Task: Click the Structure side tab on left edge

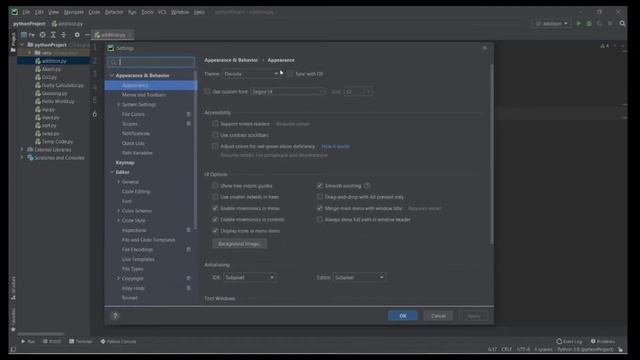Action: [x=13, y=288]
